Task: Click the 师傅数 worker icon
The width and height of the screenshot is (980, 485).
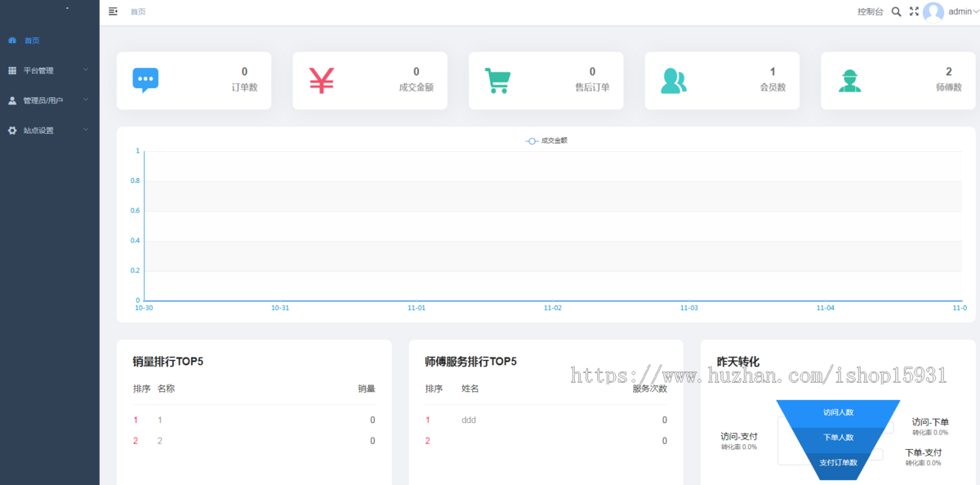Action: point(849,81)
